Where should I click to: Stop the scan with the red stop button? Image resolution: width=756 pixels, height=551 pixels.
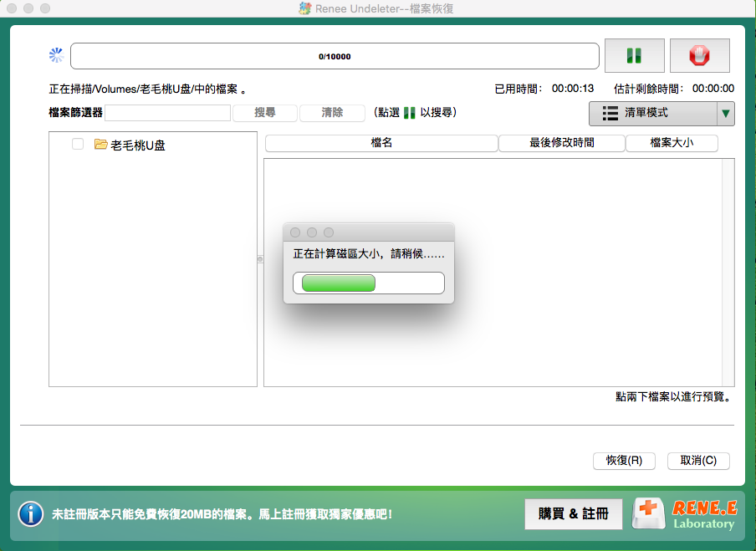pos(699,56)
